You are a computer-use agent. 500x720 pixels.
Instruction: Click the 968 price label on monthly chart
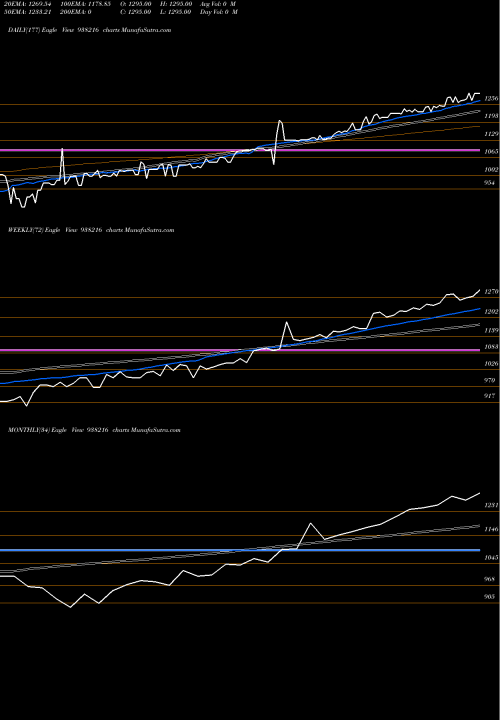[490, 580]
